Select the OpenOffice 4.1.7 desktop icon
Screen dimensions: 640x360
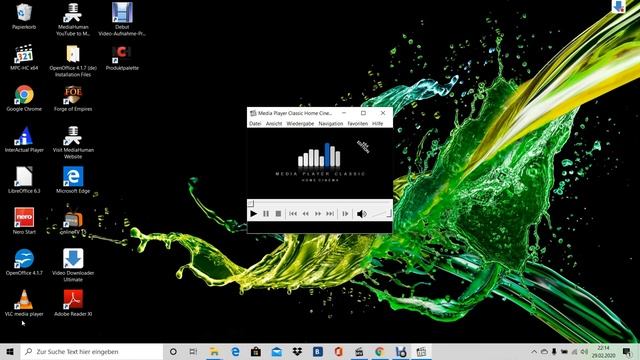click(24, 262)
